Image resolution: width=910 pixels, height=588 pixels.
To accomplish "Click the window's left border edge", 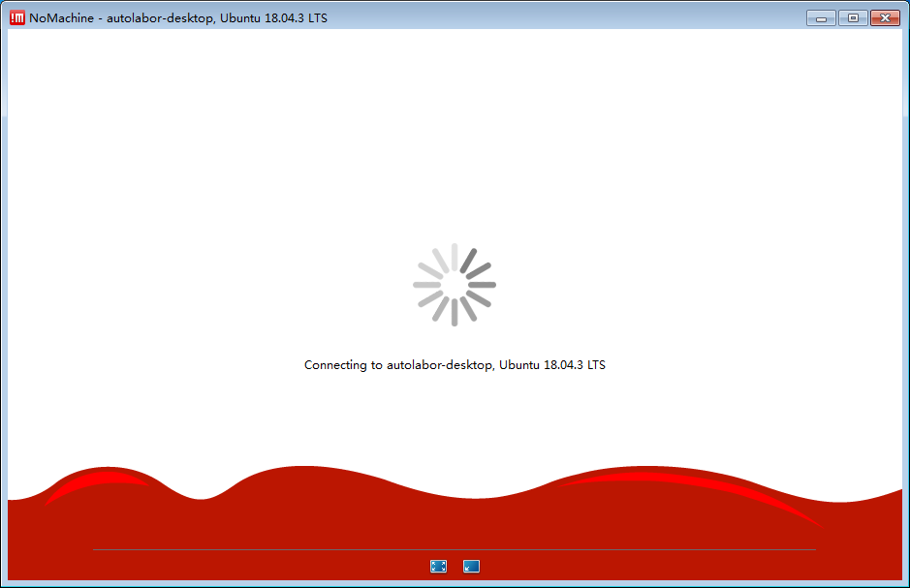I will pos(3,291).
